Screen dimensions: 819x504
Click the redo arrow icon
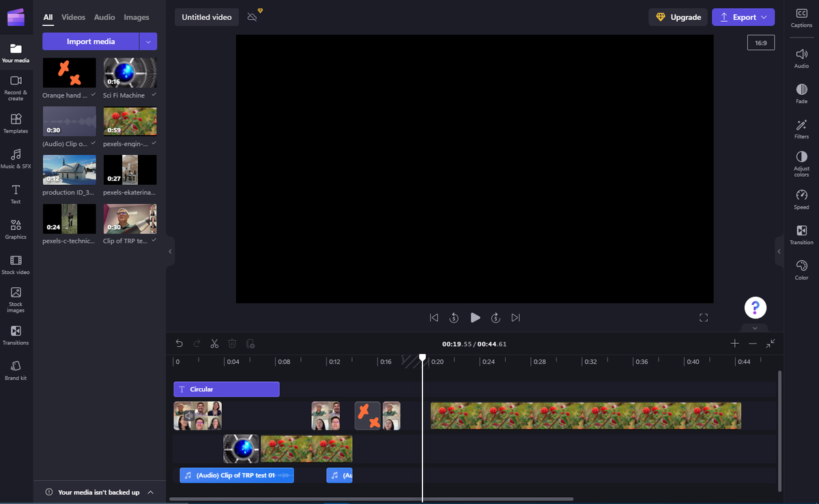click(x=197, y=344)
